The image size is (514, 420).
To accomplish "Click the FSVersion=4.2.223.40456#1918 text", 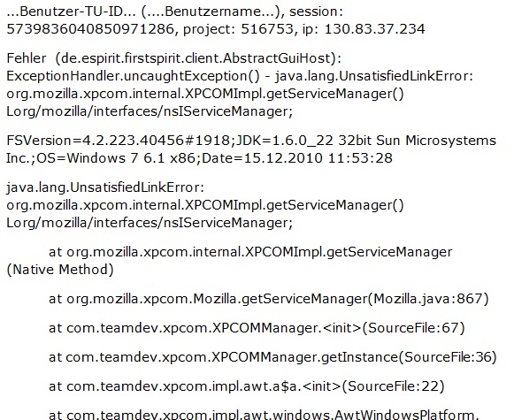I will 119,141.
